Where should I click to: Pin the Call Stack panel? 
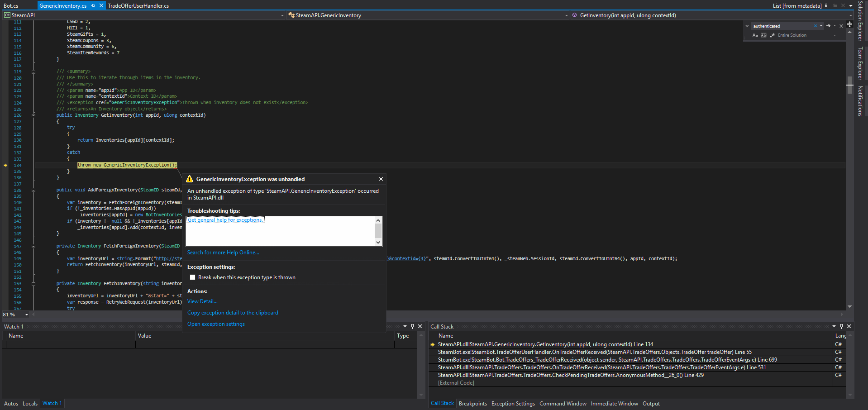pyautogui.click(x=841, y=326)
